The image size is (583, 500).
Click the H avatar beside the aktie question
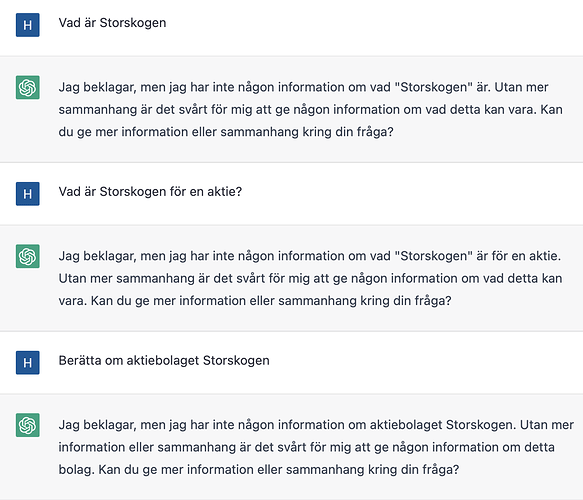click(28, 194)
